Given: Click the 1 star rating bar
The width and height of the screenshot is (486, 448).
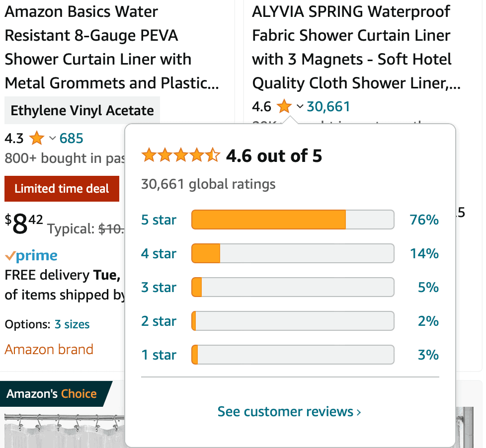Looking at the screenshot, I should pyautogui.click(x=292, y=355).
